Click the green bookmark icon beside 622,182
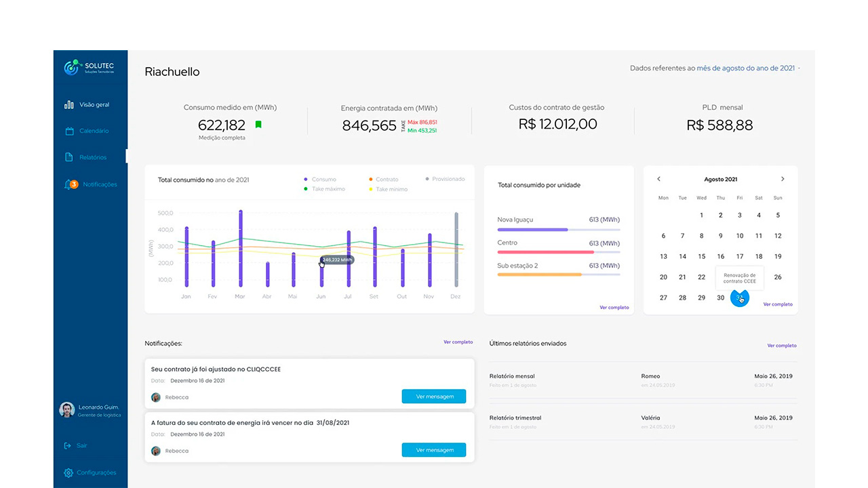 click(x=258, y=124)
